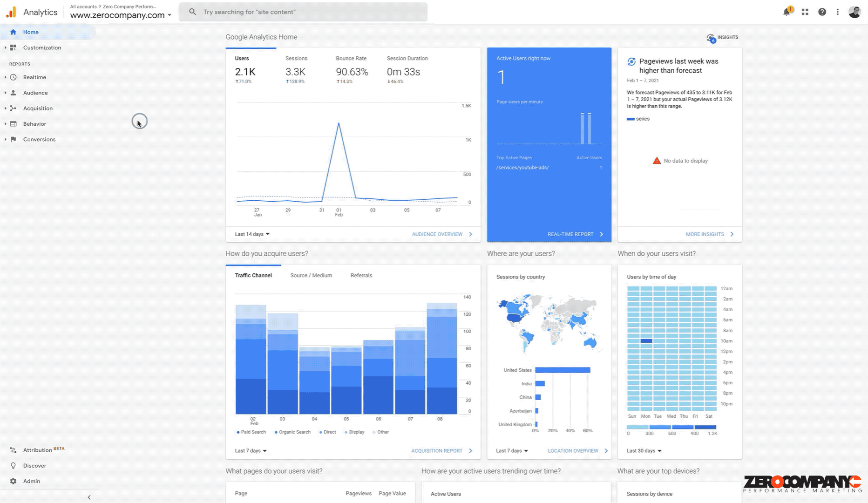Open the property selector www.zerocompany.com dropdown
Screen dimensions: 868x503
[x=121, y=15]
